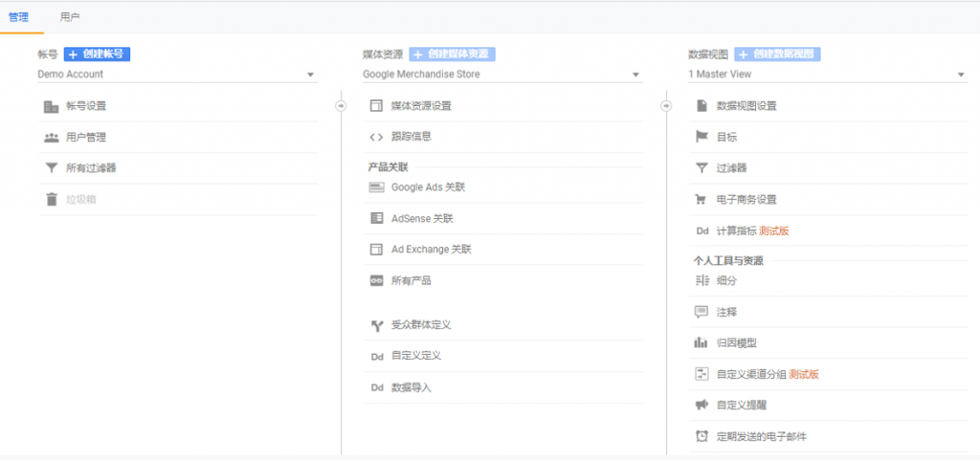The height and width of the screenshot is (460, 980).
Task: Open the 1 Master View dropdown
Action: pyautogui.click(x=828, y=75)
